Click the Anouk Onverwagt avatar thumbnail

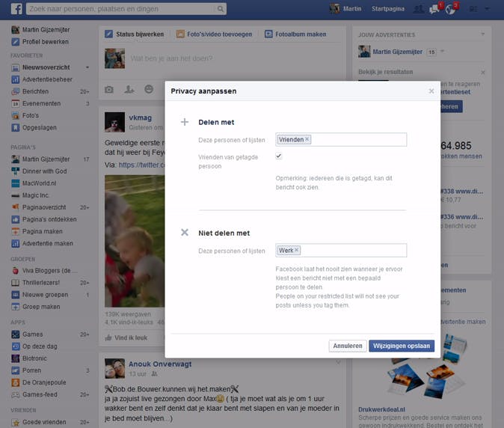[114, 368]
